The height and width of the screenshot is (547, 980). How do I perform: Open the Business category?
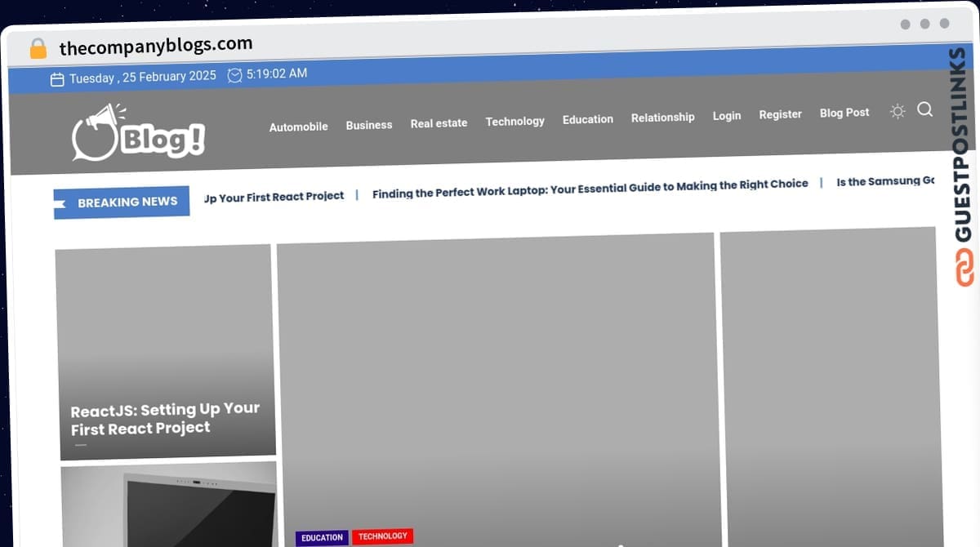click(x=369, y=125)
